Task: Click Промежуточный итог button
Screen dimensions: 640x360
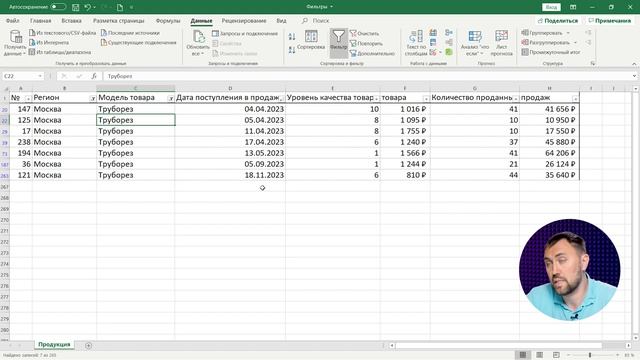Action: point(551,52)
